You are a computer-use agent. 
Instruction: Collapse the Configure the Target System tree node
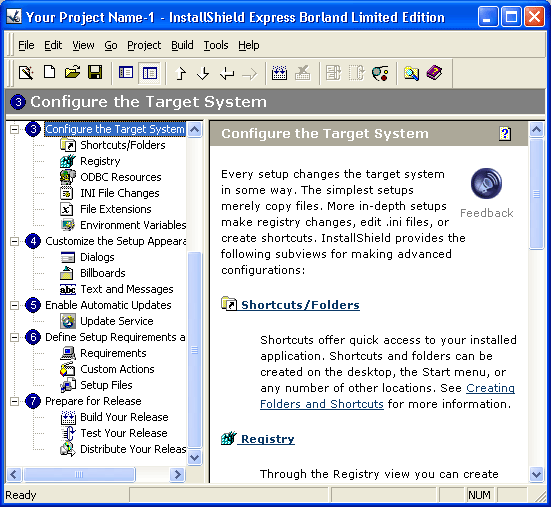point(14,129)
